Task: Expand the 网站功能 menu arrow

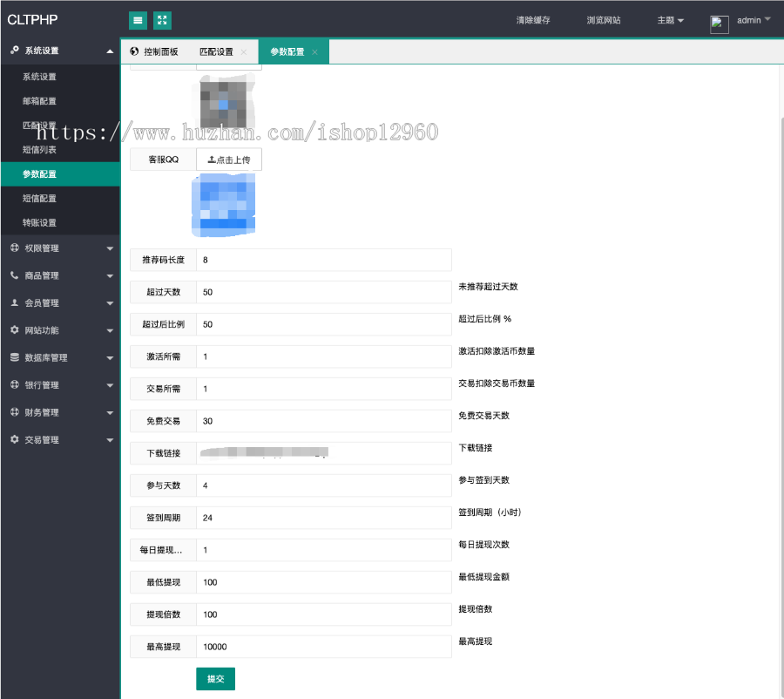Action: pyautogui.click(x=110, y=330)
